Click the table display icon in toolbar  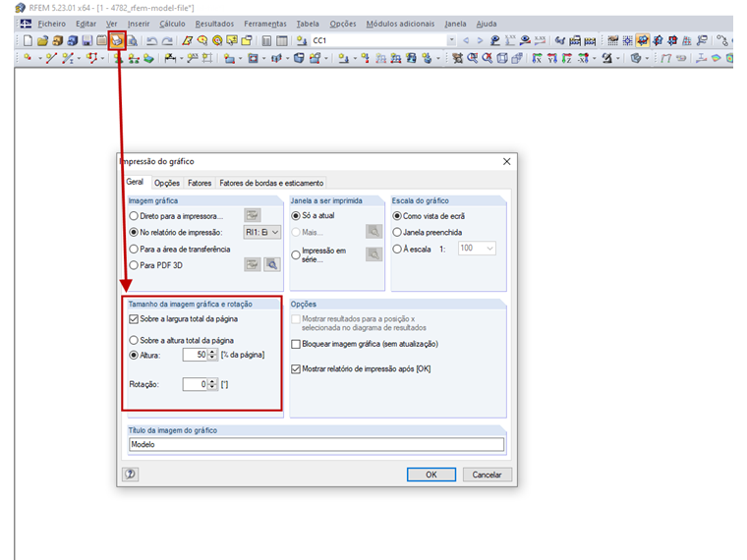pyautogui.click(x=281, y=40)
